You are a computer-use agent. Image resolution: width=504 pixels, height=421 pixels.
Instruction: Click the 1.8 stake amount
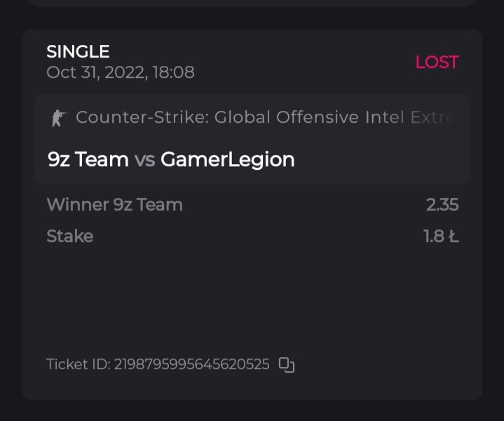tap(434, 236)
